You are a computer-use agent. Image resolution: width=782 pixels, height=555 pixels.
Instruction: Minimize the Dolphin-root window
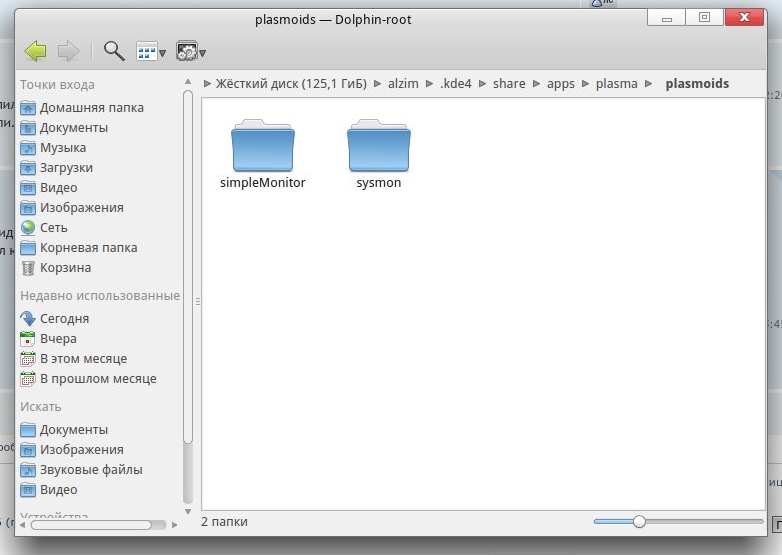click(667, 17)
